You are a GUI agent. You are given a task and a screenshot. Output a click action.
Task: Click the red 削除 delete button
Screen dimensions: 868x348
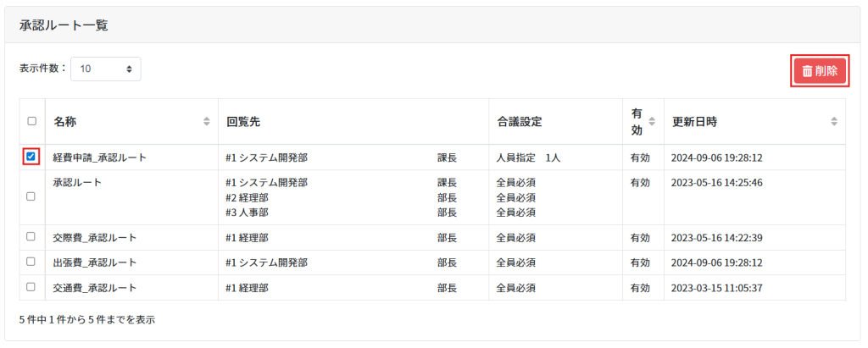tap(820, 71)
